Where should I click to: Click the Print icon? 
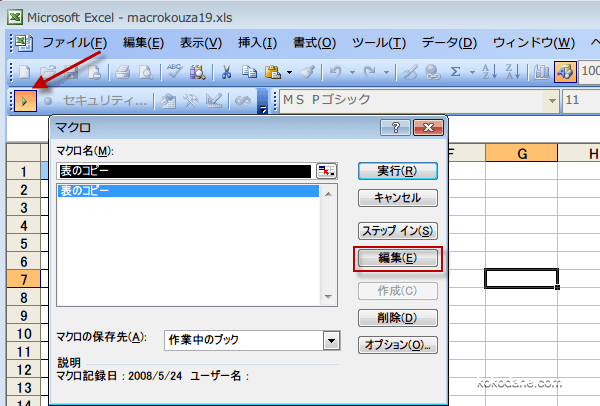tap(122, 72)
